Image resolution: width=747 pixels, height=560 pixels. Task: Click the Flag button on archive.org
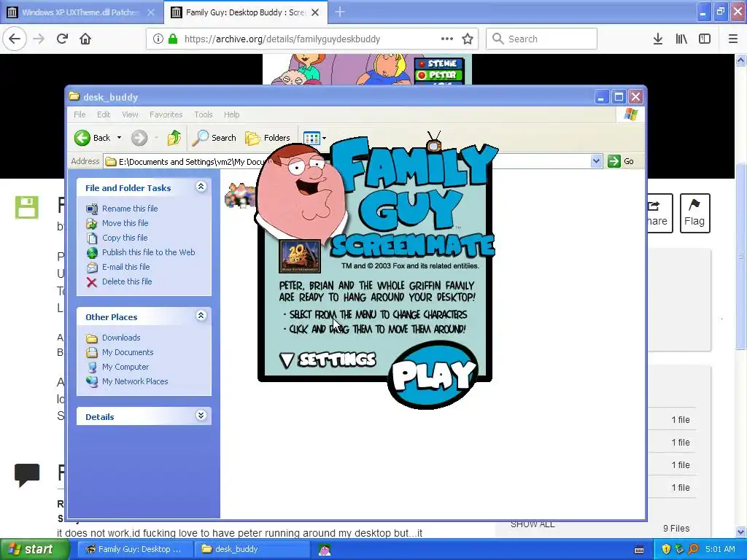tap(694, 214)
